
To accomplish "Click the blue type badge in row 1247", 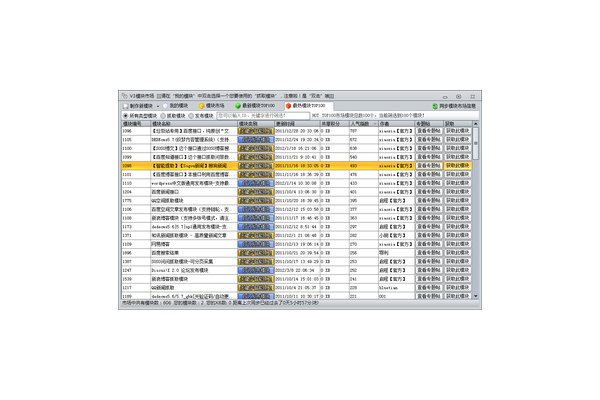I will (256, 270).
